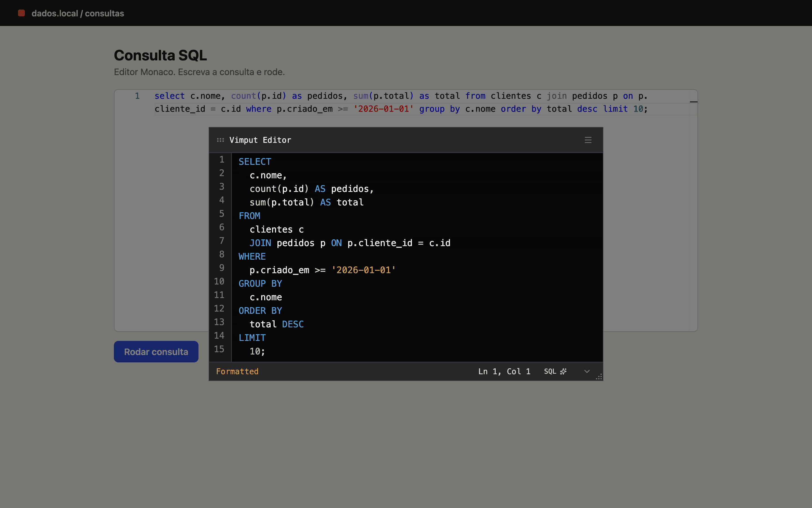Click line number 1 in Monaco editor gutter
The width and height of the screenshot is (812, 508).
pos(137,96)
